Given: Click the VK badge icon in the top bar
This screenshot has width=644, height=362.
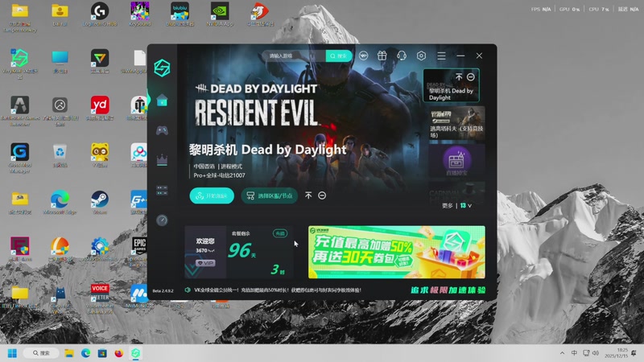Looking at the screenshot, I should [364, 56].
